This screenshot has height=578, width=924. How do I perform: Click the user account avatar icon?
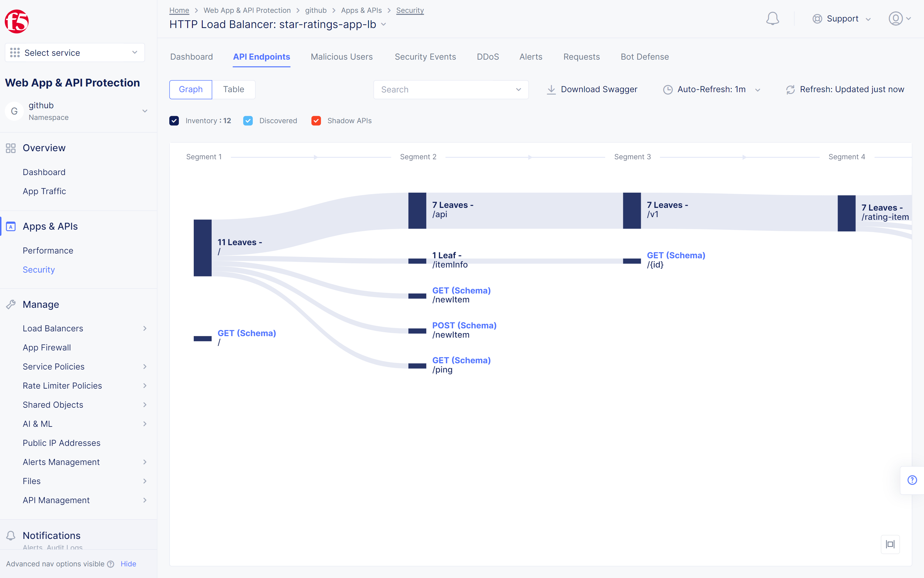[895, 18]
